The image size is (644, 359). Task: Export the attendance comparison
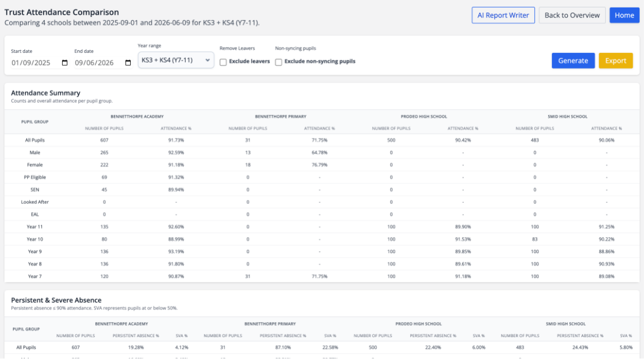point(616,61)
